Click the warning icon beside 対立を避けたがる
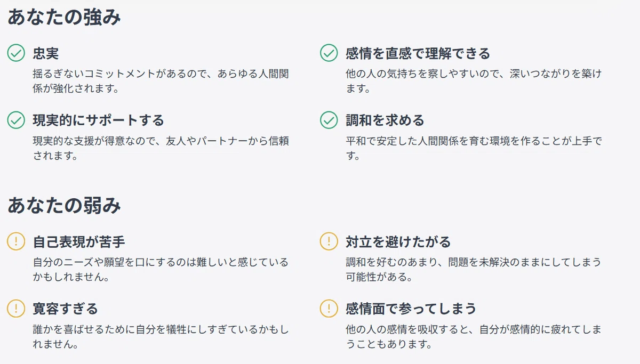Image resolution: width=640 pixels, height=364 pixels. 329,241
